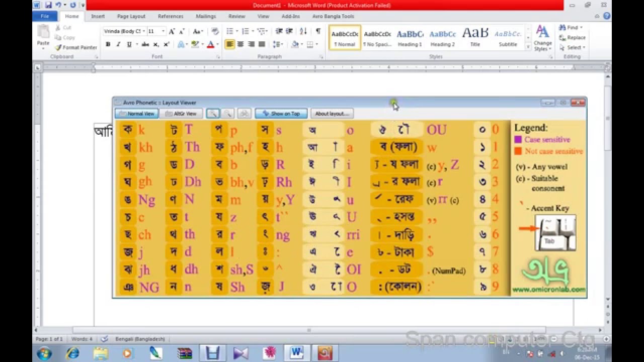Zoom in on the Avro layout viewer

(213, 114)
